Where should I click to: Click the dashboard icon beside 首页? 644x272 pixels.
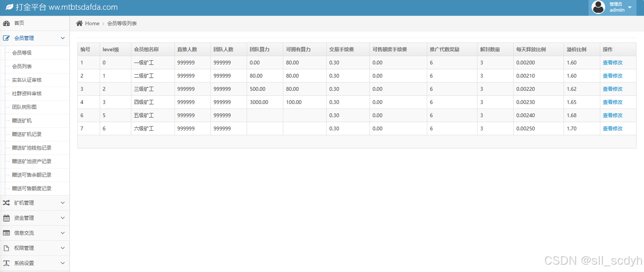pos(6,23)
